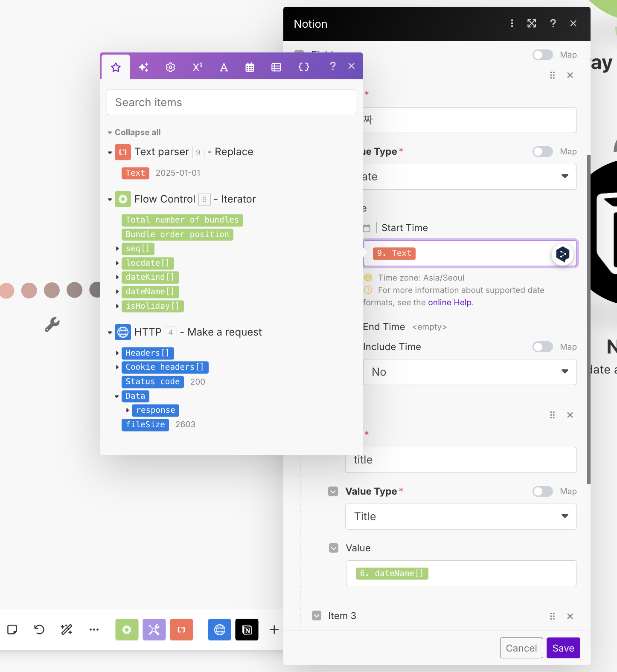The image size is (617, 672).
Task: Expand the locdate[] item
Action: [117, 263]
